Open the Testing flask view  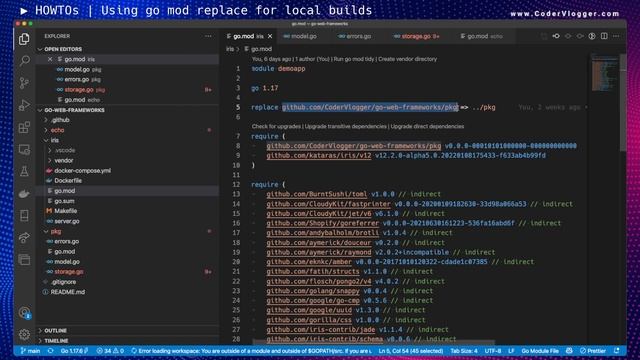click(24, 171)
